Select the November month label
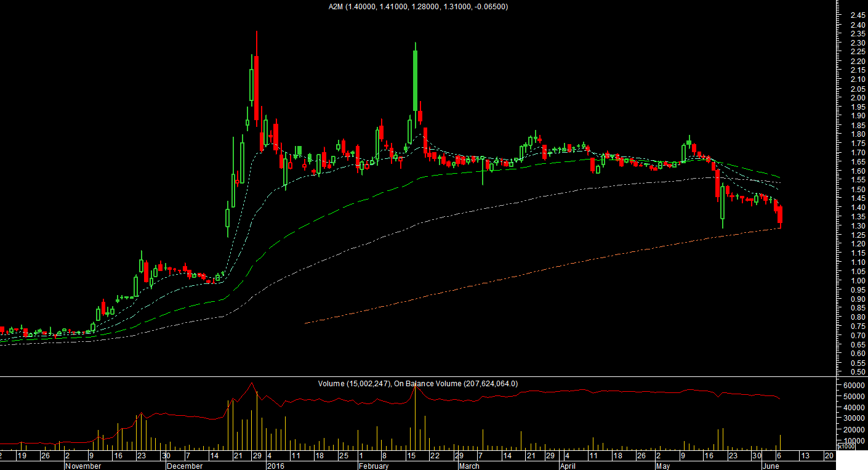 coord(83,466)
